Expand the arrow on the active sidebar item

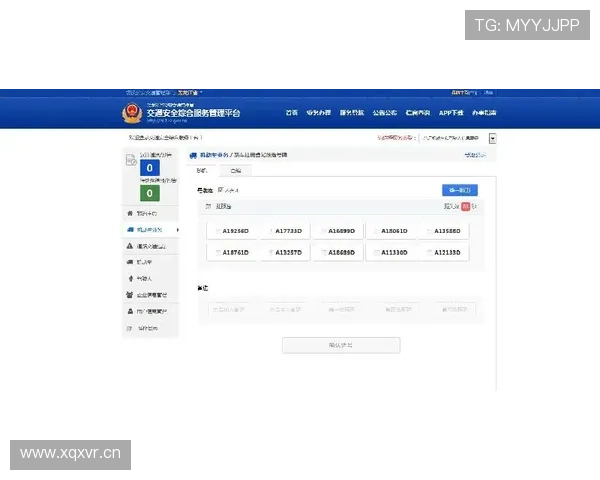(178, 230)
